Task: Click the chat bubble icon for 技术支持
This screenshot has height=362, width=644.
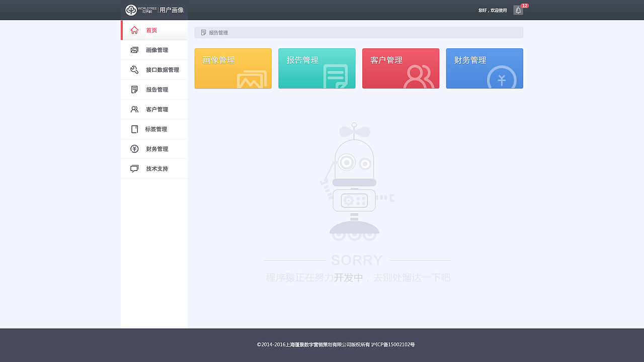Action: (134, 168)
